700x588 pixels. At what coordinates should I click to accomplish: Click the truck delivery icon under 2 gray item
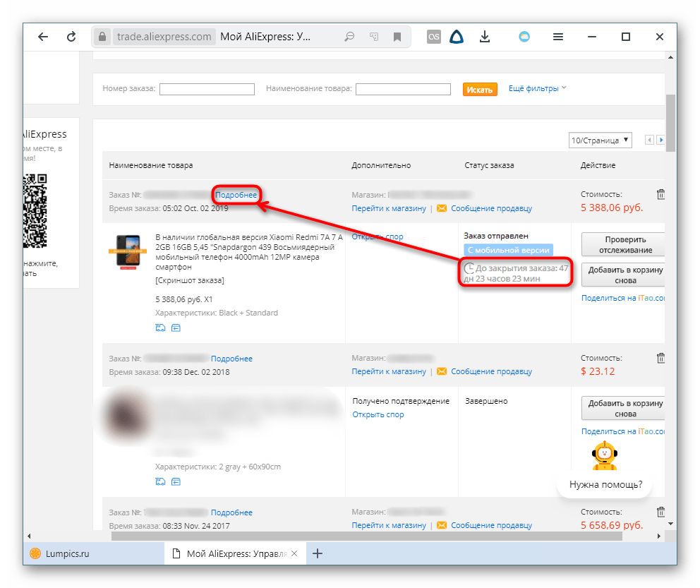tap(160, 481)
